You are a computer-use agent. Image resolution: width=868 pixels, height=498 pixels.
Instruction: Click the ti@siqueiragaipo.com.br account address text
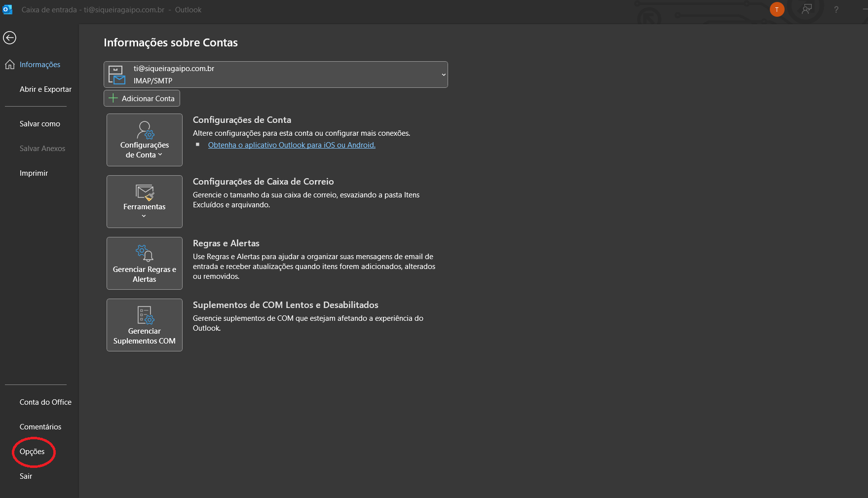click(174, 69)
